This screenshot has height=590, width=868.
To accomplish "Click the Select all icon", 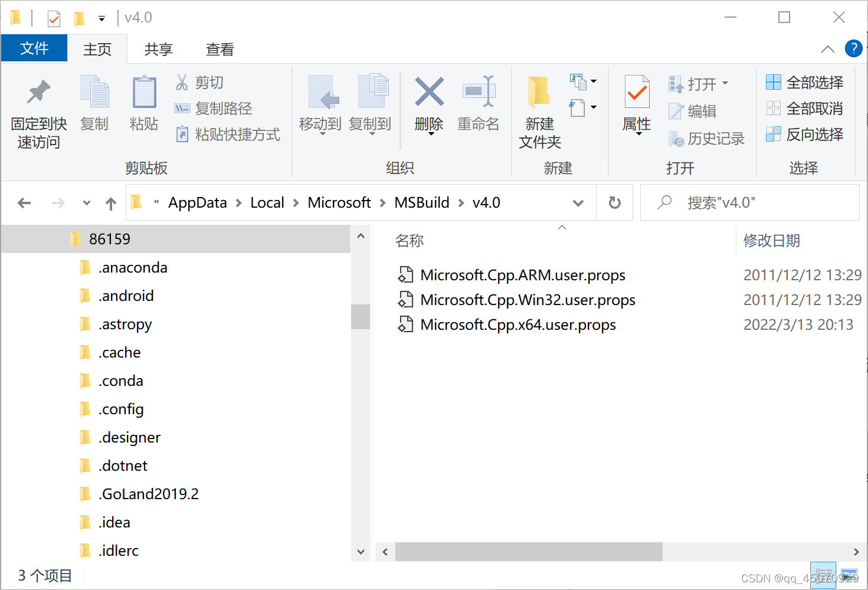I will pyautogui.click(x=774, y=82).
